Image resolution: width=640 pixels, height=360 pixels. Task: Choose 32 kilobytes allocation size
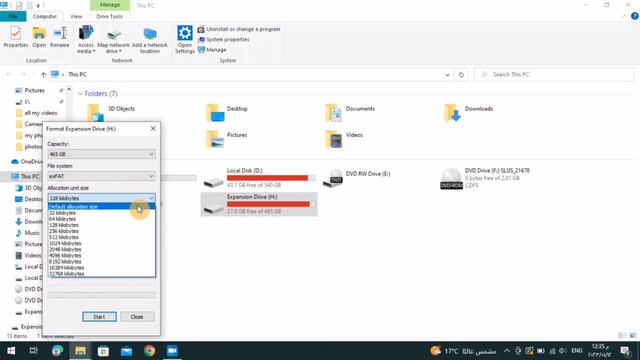101,213
